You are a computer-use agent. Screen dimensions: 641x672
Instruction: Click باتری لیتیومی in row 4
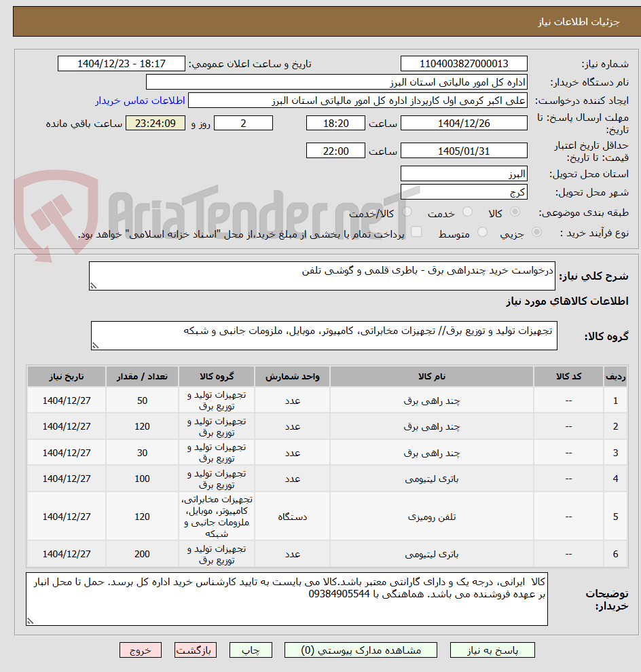pos(432,479)
